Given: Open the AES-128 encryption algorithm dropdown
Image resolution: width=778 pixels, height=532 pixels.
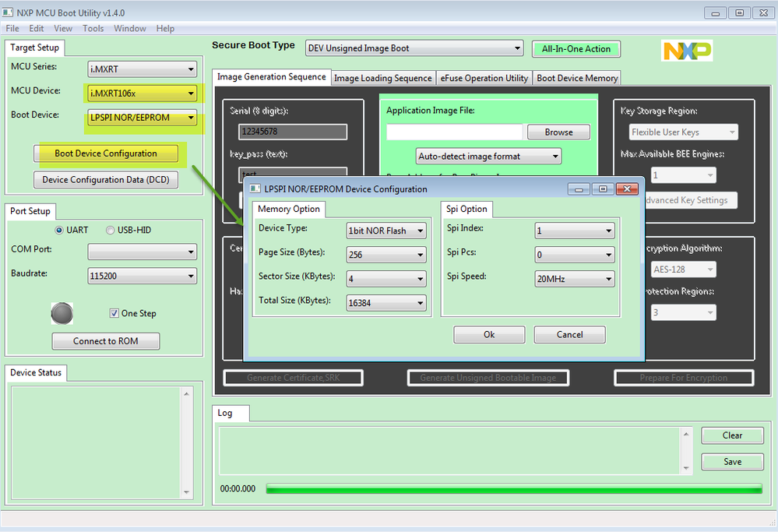Looking at the screenshot, I should pos(683,270).
